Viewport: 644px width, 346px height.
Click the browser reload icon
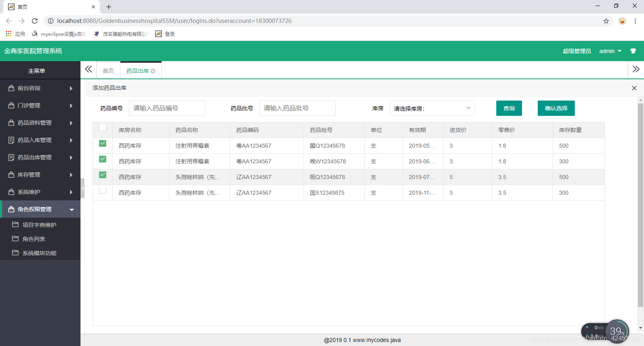point(35,21)
